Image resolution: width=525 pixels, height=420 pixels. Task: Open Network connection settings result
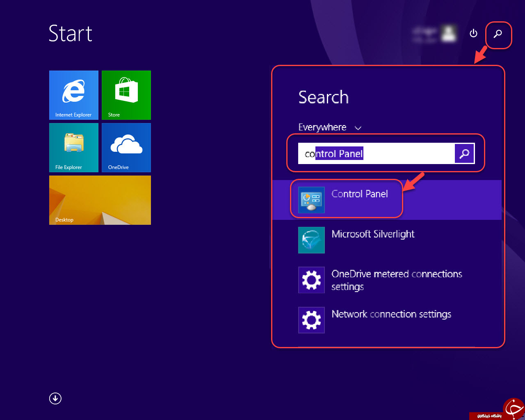(387, 320)
